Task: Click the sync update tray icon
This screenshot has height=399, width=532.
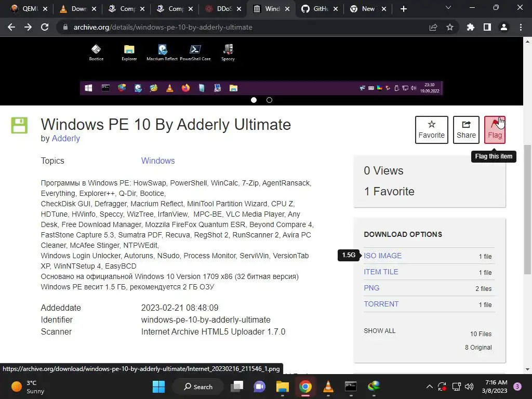Action: 442,387
